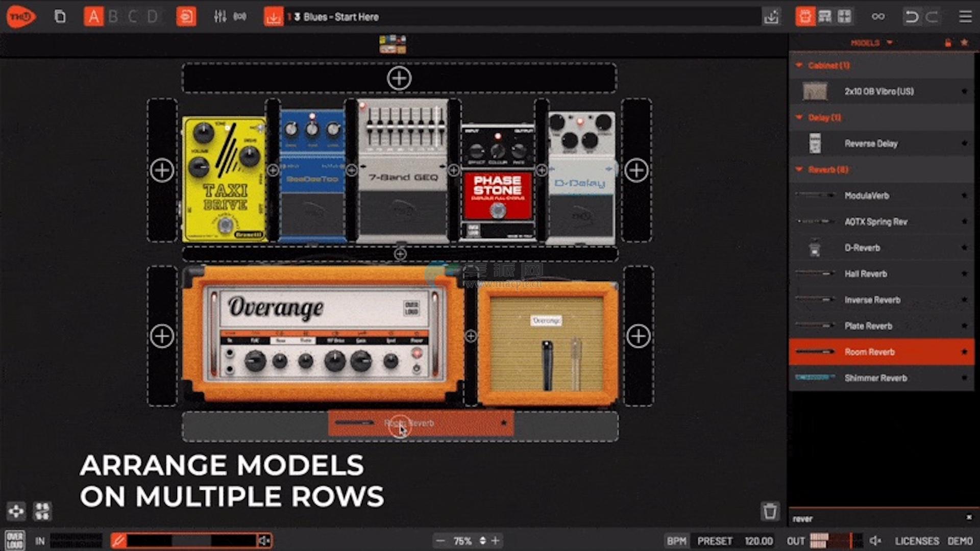980x551 pixels.
Task: Click the infinity loop icon
Action: click(878, 17)
